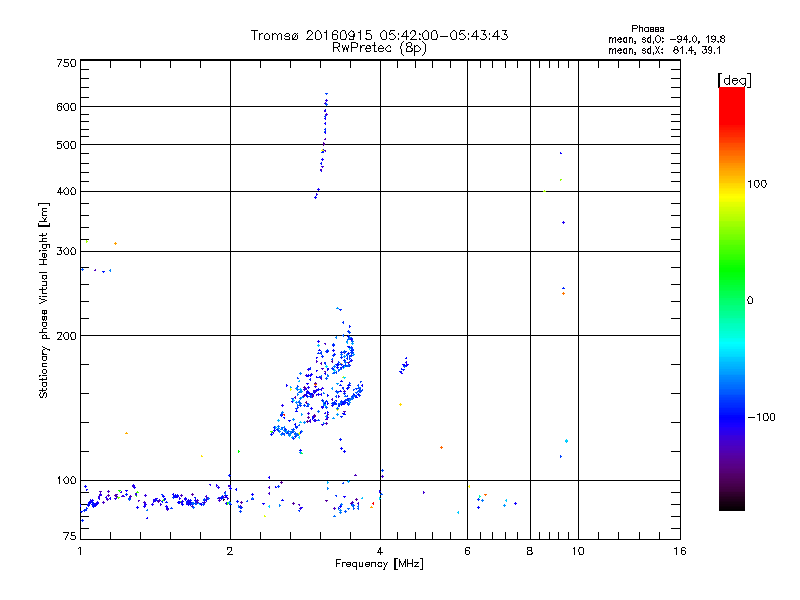Viewport: 800px width, 600px height.
Task: Click y-axis tick label '500'
Action: pos(66,145)
